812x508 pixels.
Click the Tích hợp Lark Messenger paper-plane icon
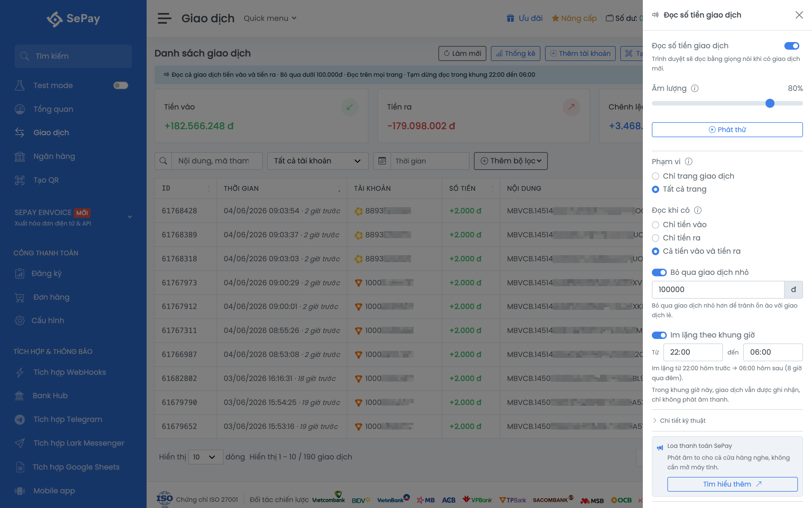pyautogui.click(x=20, y=443)
